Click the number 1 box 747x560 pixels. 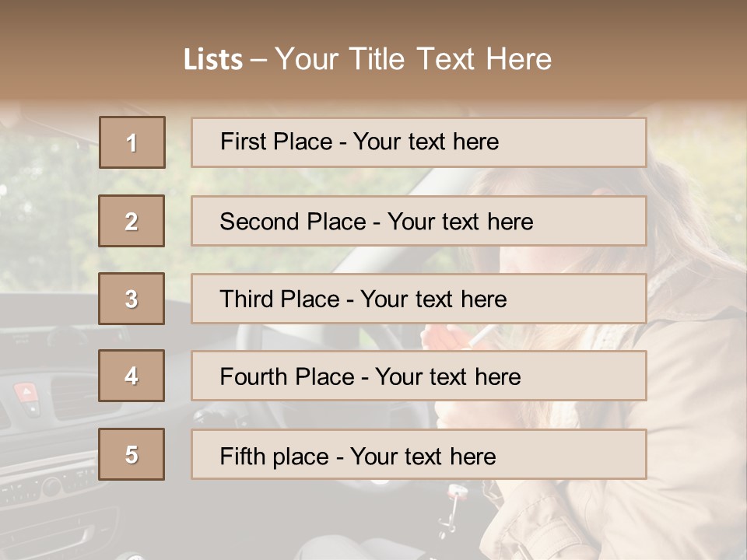[x=132, y=142]
